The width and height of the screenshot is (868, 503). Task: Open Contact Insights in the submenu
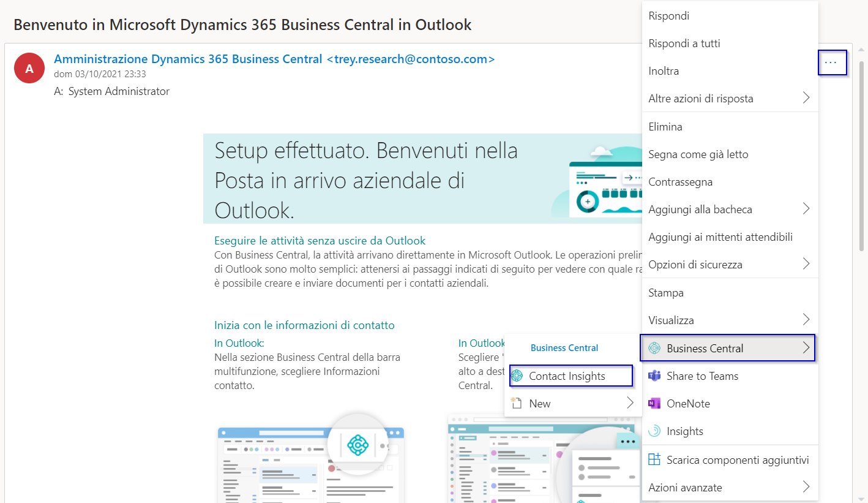(x=571, y=376)
